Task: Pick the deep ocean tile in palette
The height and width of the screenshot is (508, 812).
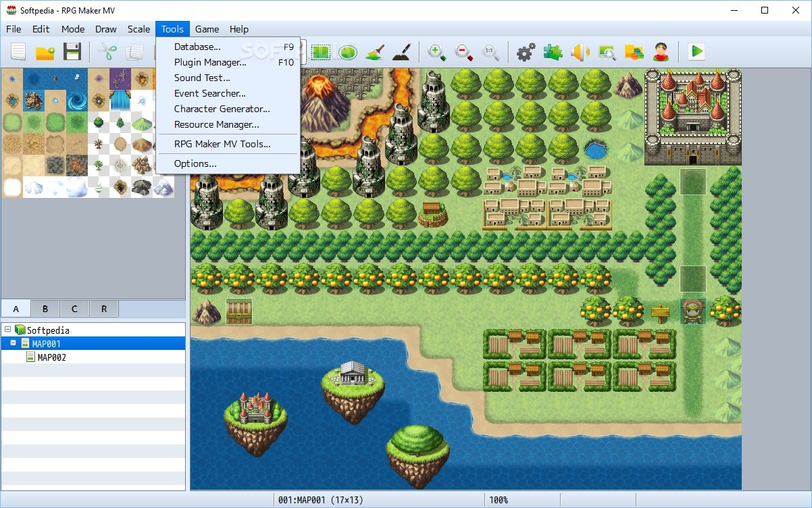Action: [x=34, y=79]
